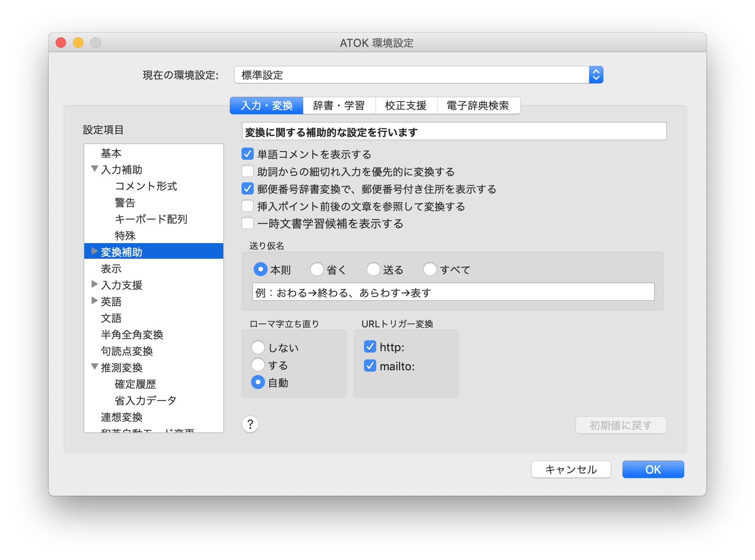This screenshot has width=755, height=560.
Task: Switch to the 校正支援 tab
Action: tap(406, 105)
